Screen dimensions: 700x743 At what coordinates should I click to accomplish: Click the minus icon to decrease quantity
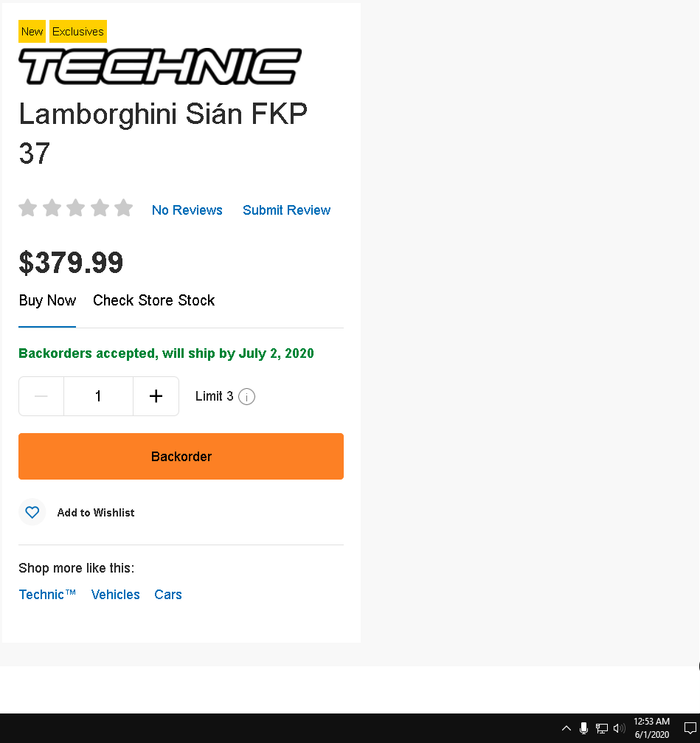tap(41, 396)
